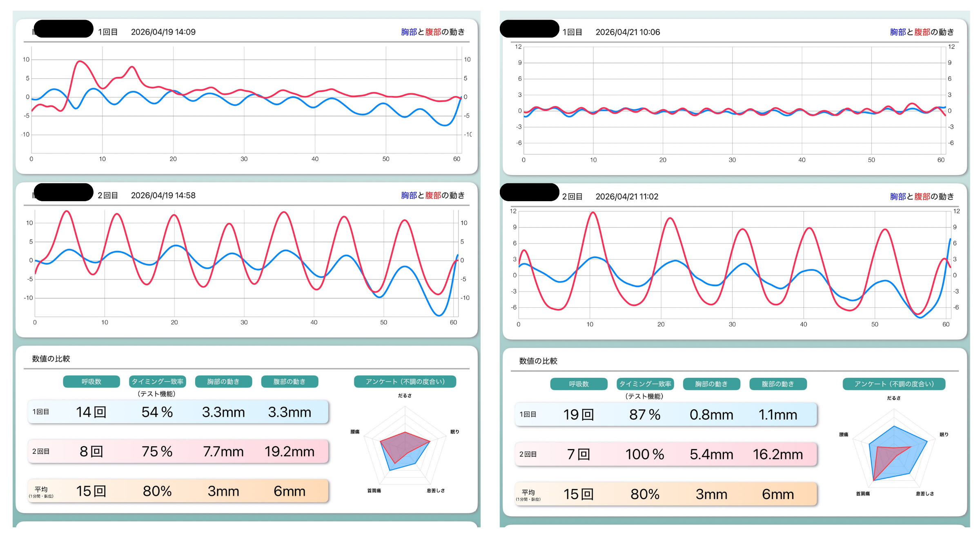Click the left 腹部の動き header button
Image resolution: width=980 pixels, height=551 pixels.
pos(290,382)
